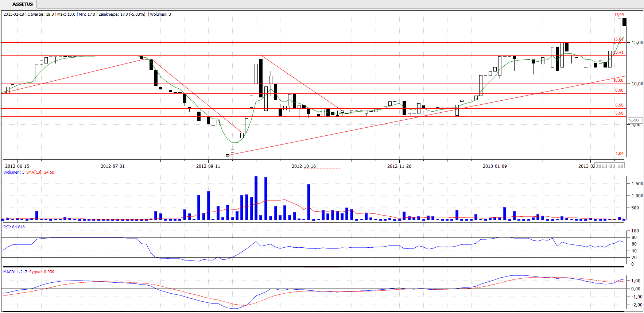Click the Zamknięcie: 17.0 header value
Screen dimensions: 644x313
pos(122,15)
